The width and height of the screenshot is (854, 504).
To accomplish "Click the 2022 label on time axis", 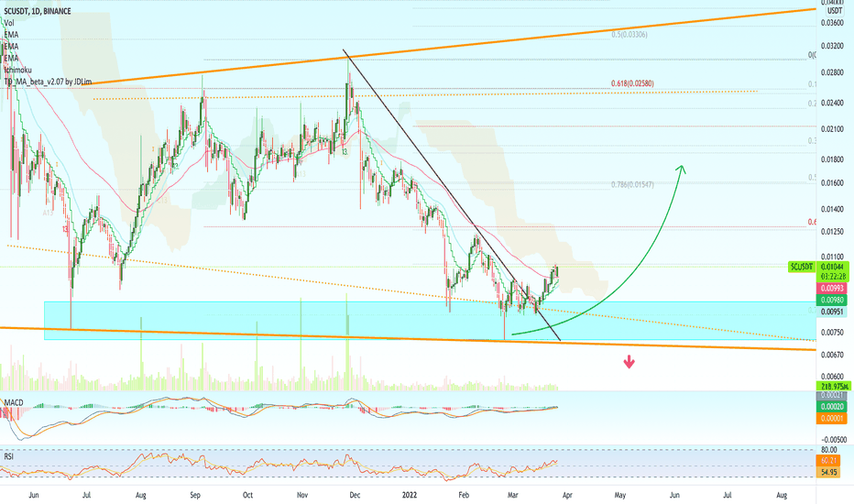I will (x=409, y=495).
